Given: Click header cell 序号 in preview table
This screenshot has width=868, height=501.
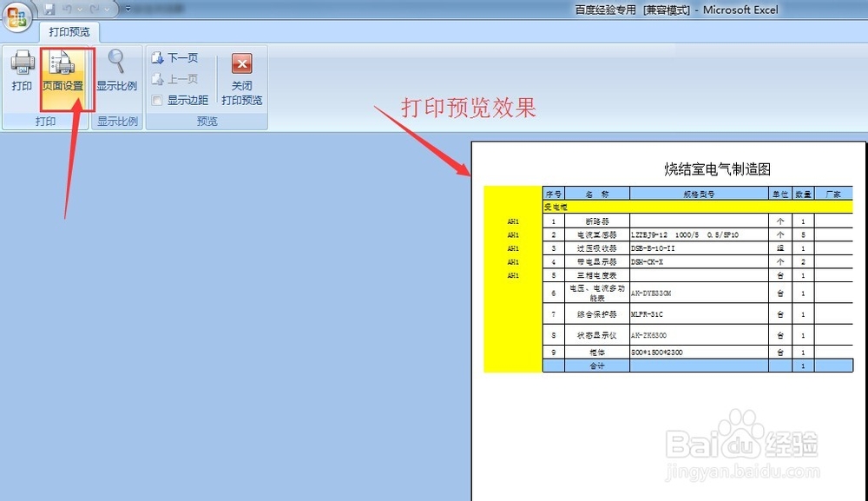Looking at the screenshot, I should click(554, 194).
